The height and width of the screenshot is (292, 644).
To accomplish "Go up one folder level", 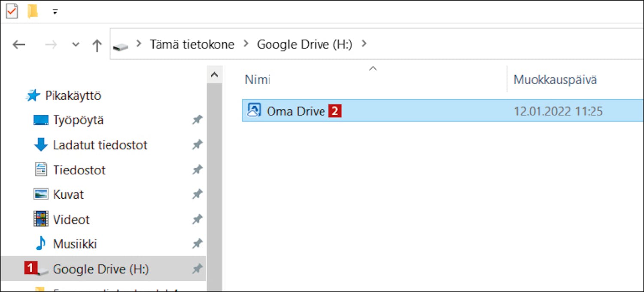I will click(97, 45).
